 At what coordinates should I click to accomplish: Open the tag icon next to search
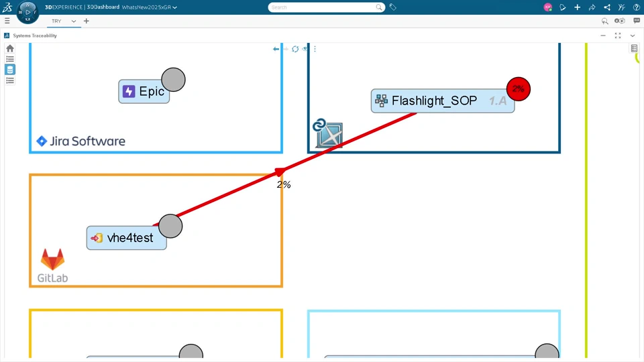pyautogui.click(x=392, y=7)
